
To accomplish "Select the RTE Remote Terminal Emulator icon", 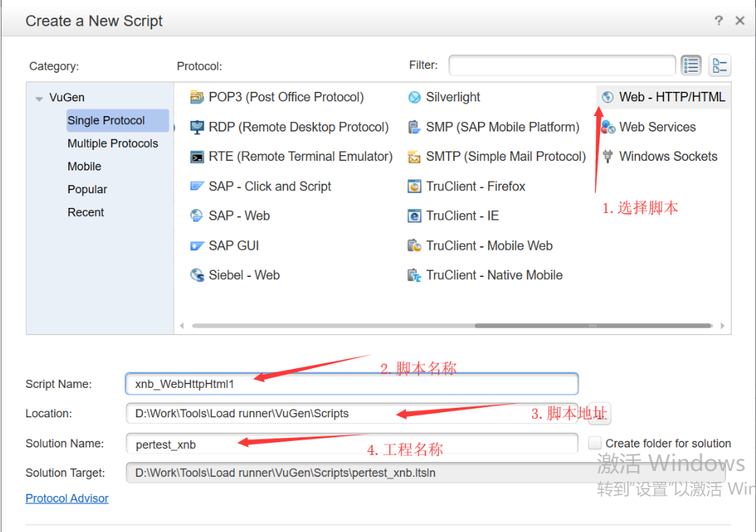I will click(x=196, y=157).
